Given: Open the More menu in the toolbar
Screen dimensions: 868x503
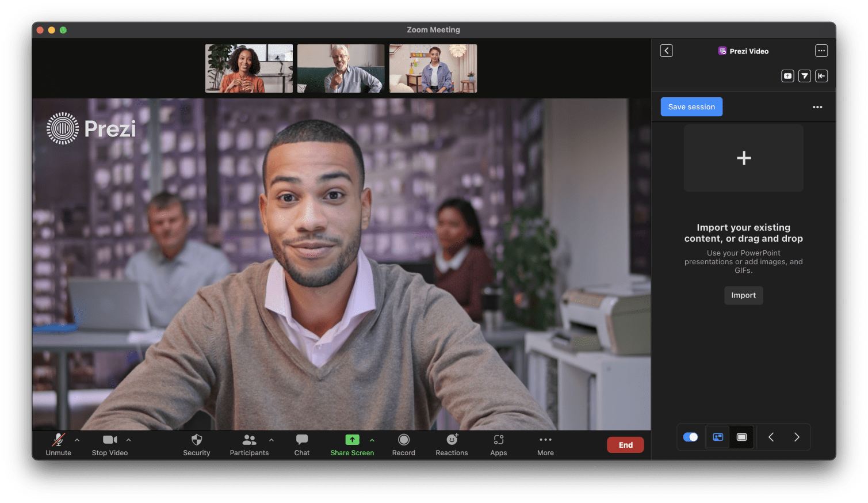Looking at the screenshot, I should click(545, 444).
